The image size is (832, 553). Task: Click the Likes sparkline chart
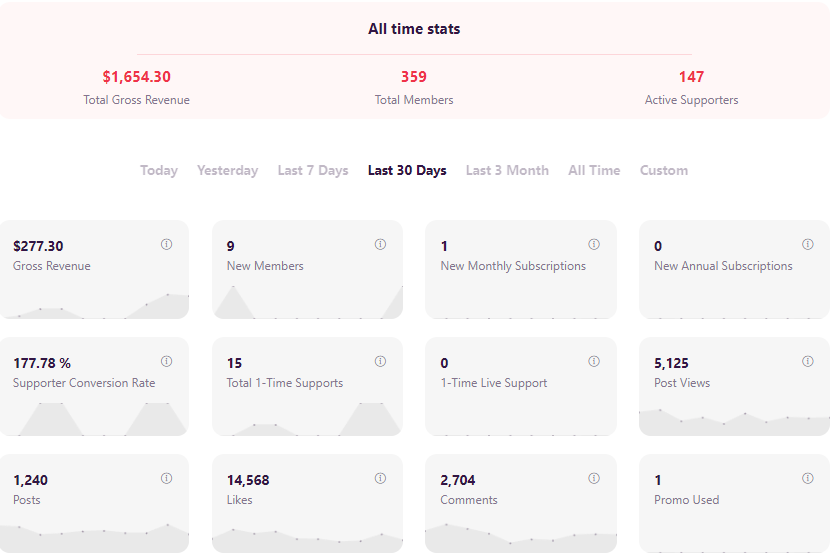pos(307,540)
